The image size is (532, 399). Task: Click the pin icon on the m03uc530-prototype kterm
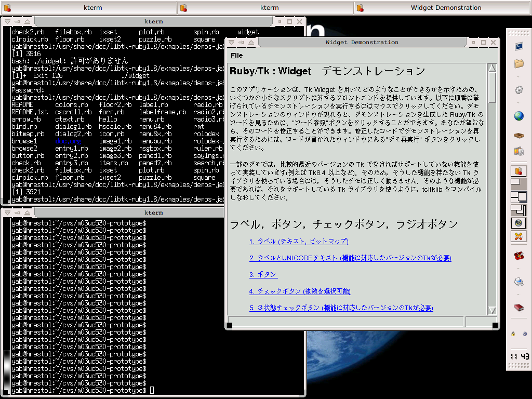(17, 212)
